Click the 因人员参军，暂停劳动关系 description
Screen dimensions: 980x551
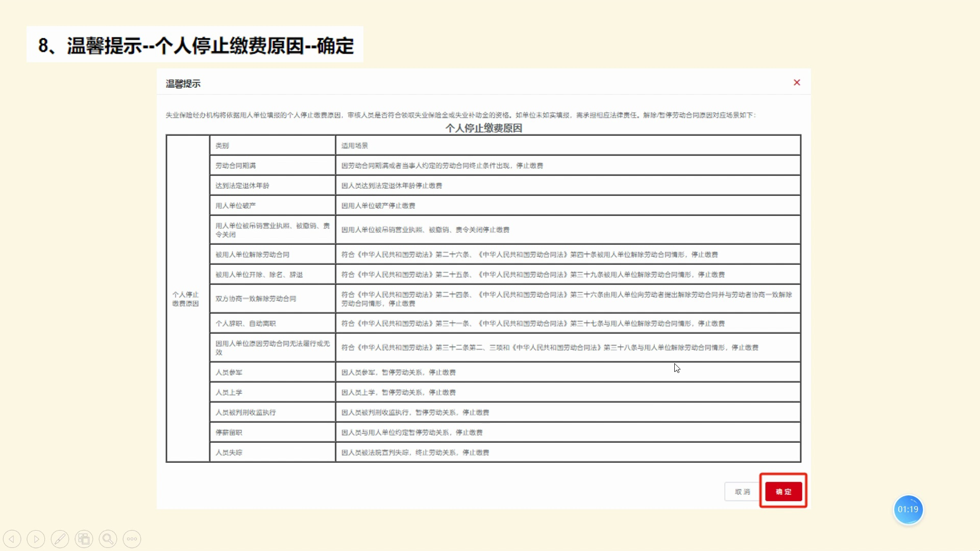click(398, 372)
